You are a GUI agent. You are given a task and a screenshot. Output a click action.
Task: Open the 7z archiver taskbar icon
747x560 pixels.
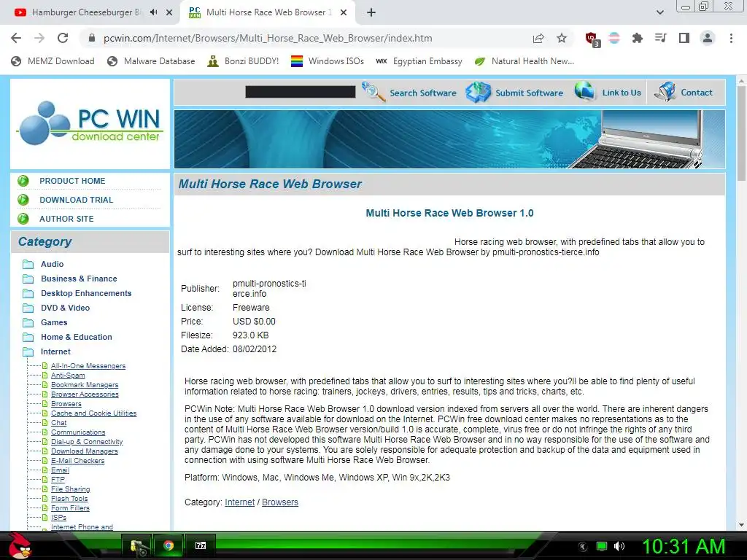click(201, 545)
